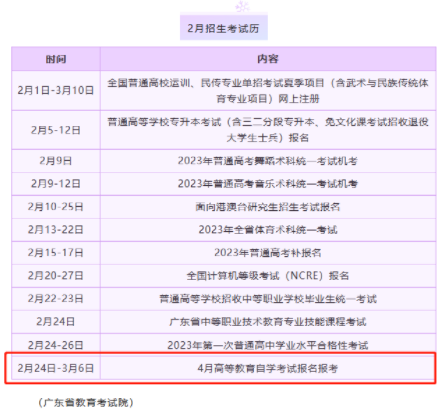
Task: Click '4月高等教育自学考试报名报考'
Action: 268,368
